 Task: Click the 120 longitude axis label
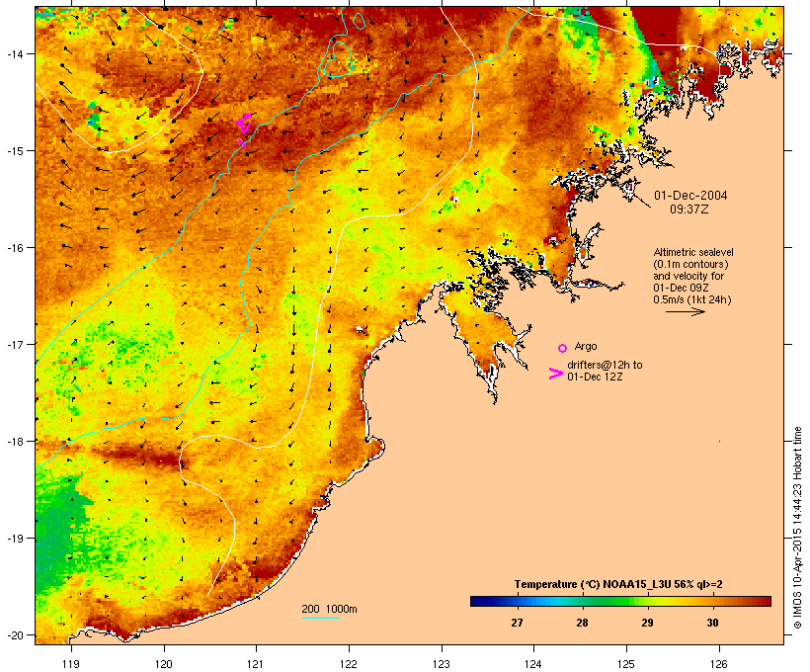(164, 664)
